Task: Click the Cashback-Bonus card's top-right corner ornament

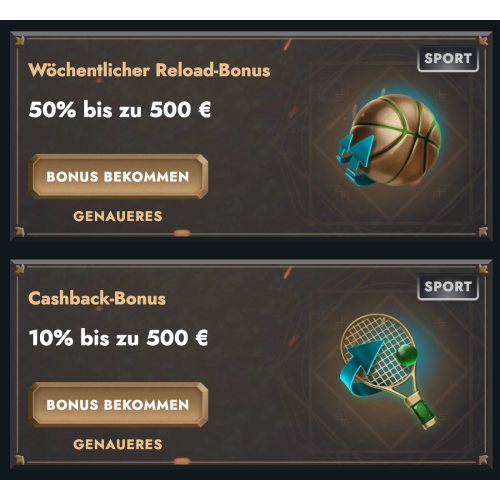Action: point(483,269)
